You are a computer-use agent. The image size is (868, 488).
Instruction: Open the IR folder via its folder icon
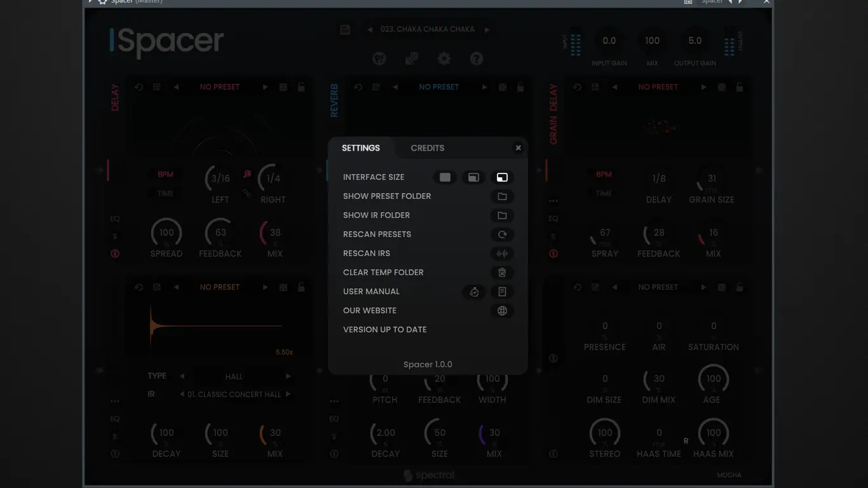point(502,215)
